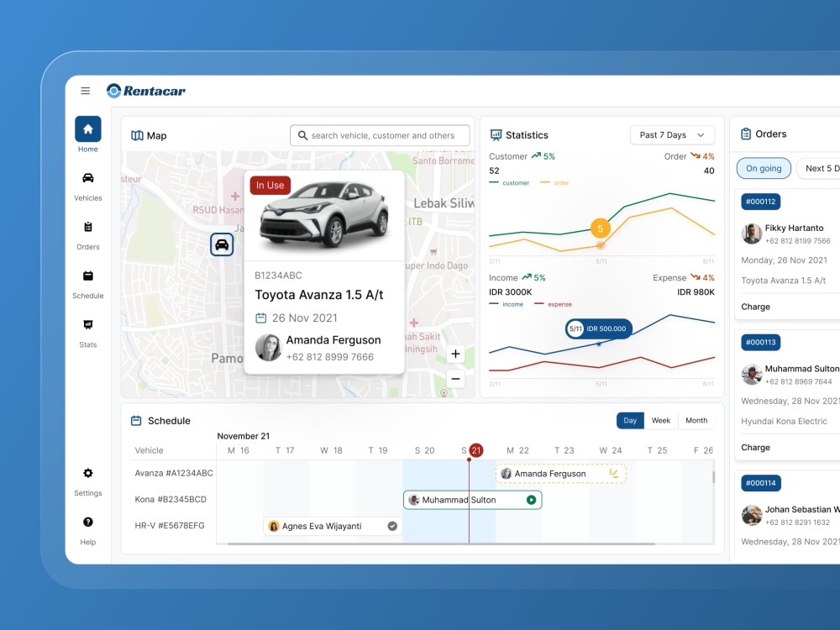This screenshot has width=840, height=630.
Task: Click play icon on Muhammad Sulton booking
Action: (x=531, y=500)
